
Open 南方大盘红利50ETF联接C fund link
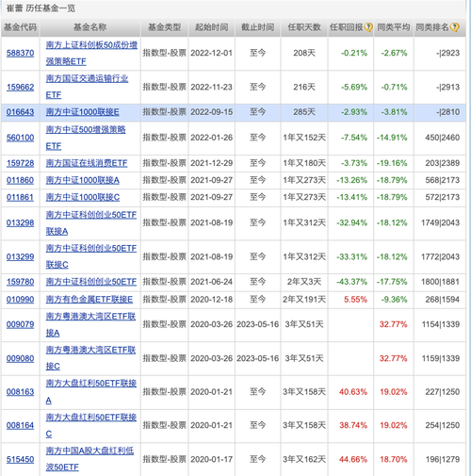click(x=91, y=425)
